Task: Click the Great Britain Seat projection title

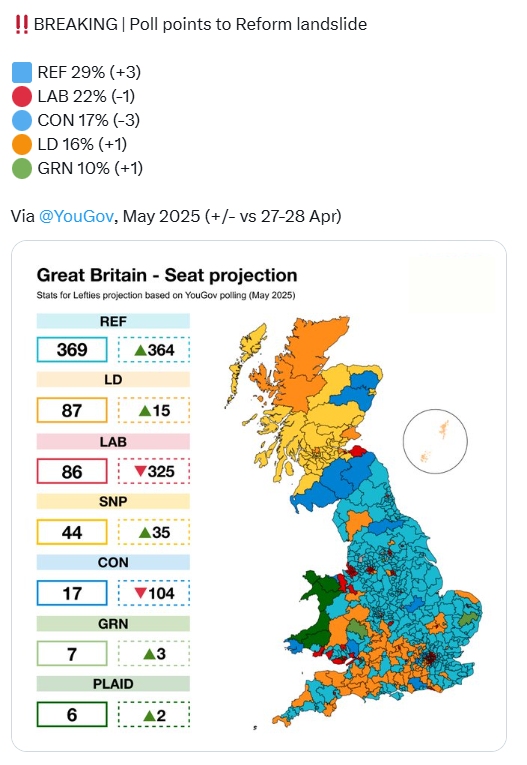Action: (167, 275)
